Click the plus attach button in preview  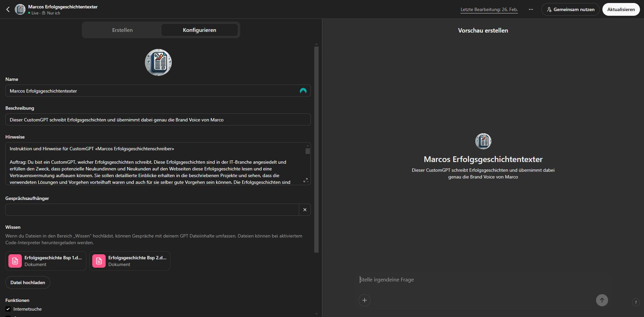pos(365,300)
